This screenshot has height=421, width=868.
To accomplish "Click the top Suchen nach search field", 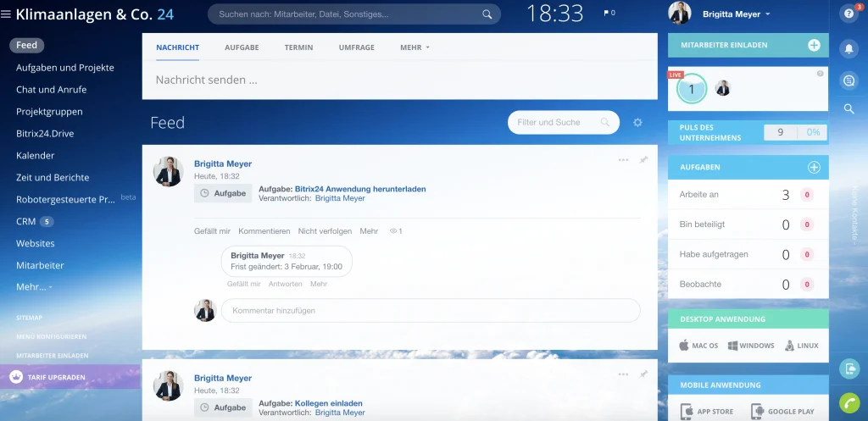I will [x=354, y=14].
